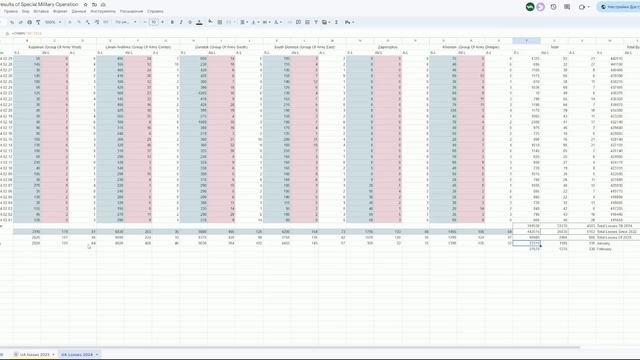The height and width of the screenshot is (360, 640).
Task: Open the filter views dropdown
Action: point(326,22)
